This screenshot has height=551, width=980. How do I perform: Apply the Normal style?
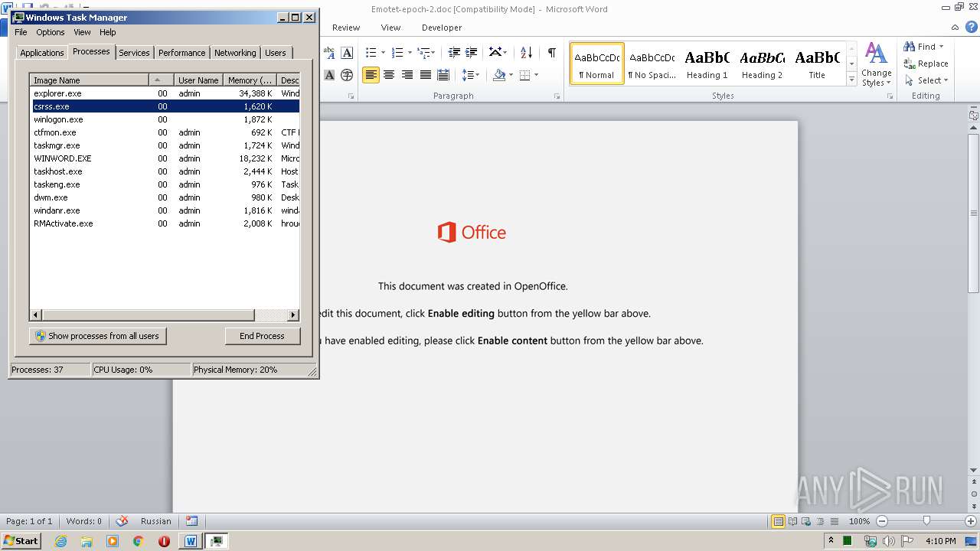click(x=597, y=63)
